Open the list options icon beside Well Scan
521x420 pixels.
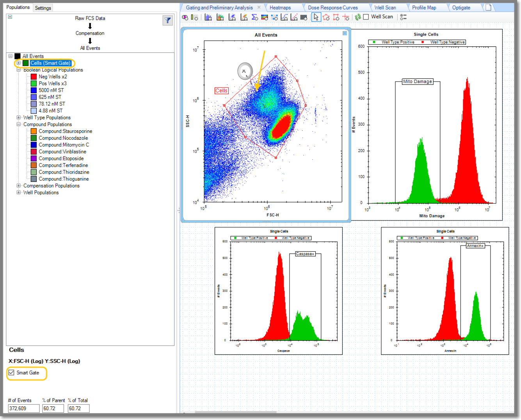click(x=404, y=17)
